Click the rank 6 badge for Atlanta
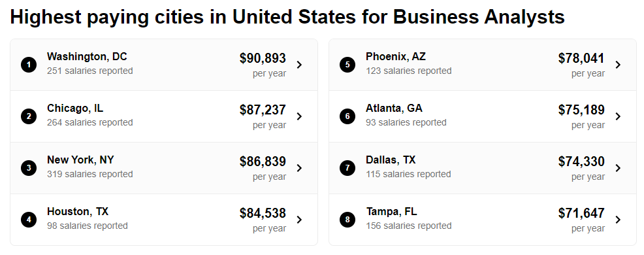This screenshot has width=644, height=255. tap(347, 116)
